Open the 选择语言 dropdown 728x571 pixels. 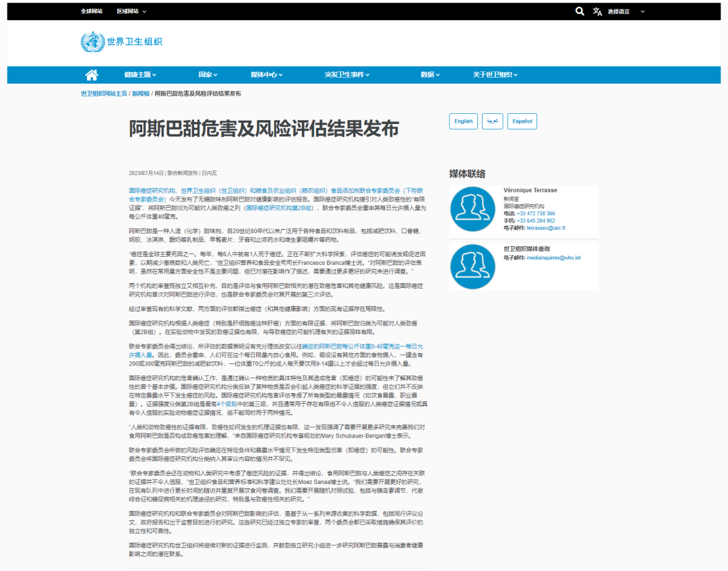coord(624,11)
